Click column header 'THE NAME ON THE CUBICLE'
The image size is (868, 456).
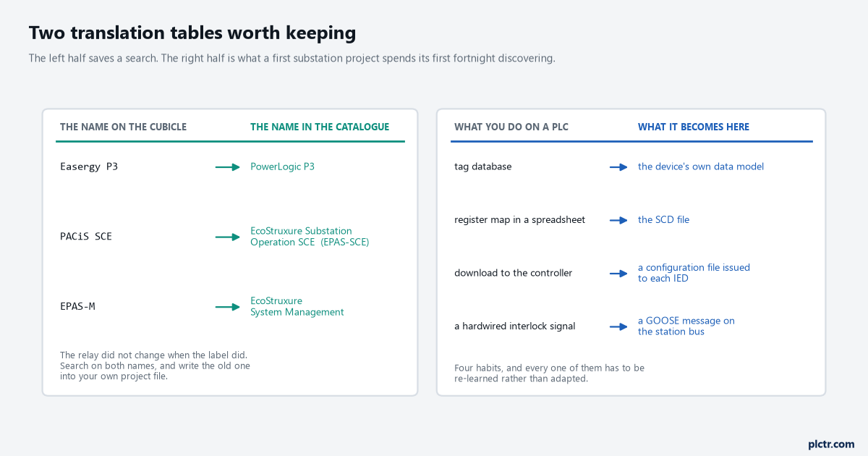pyautogui.click(x=123, y=127)
